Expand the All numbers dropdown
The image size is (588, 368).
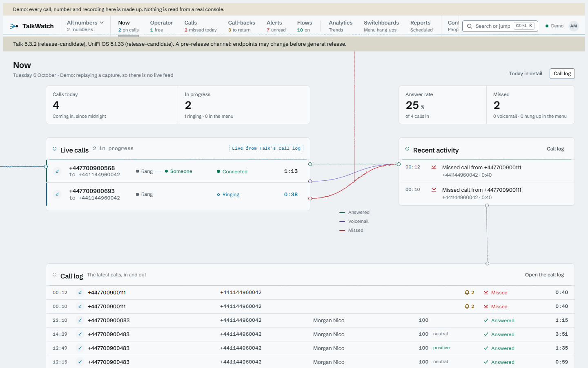(x=85, y=26)
